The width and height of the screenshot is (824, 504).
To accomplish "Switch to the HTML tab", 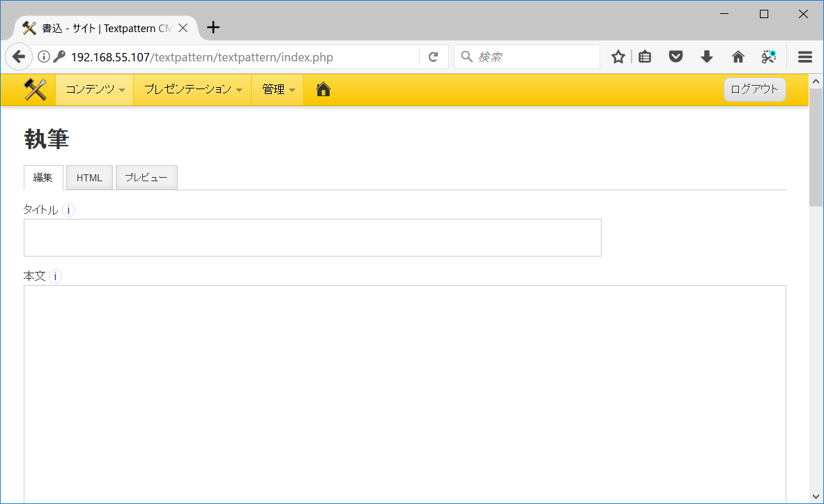I will coord(89,177).
